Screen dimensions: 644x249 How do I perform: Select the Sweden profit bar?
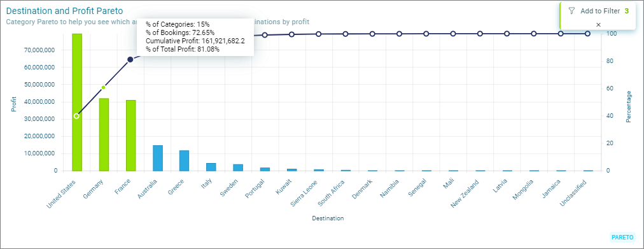[x=238, y=167]
